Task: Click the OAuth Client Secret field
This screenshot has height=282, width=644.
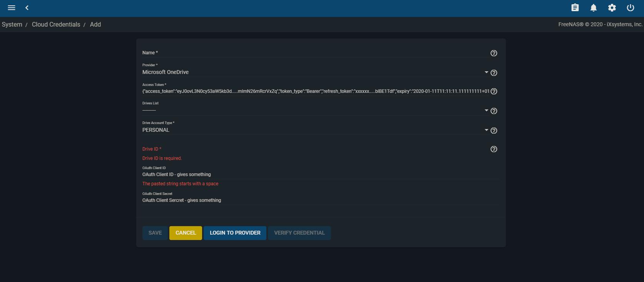Action: (x=320, y=200)
